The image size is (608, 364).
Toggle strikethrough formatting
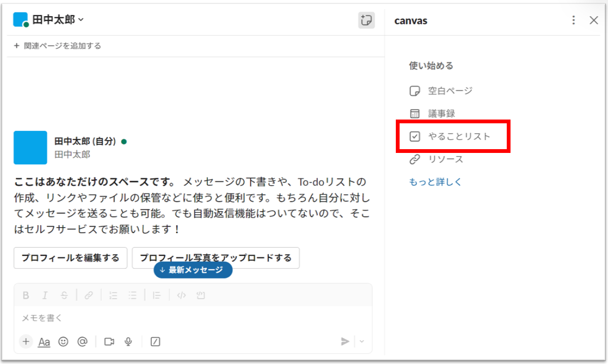click(64, 295)
